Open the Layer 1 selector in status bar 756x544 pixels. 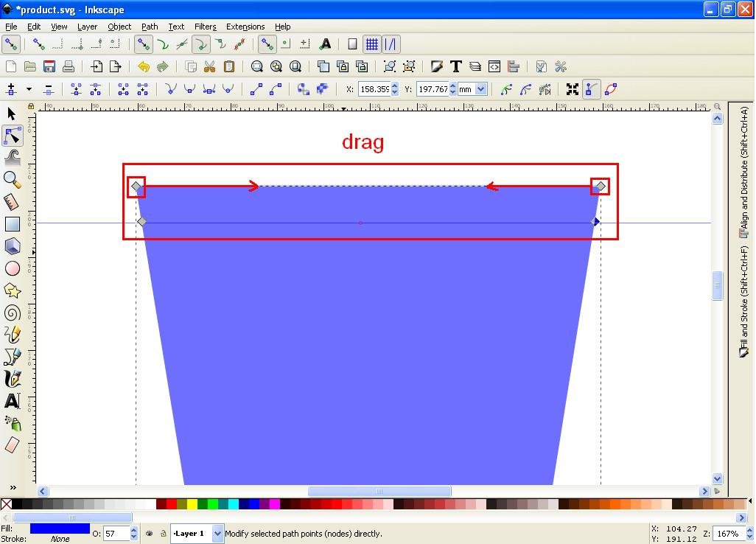click(195, 534)
